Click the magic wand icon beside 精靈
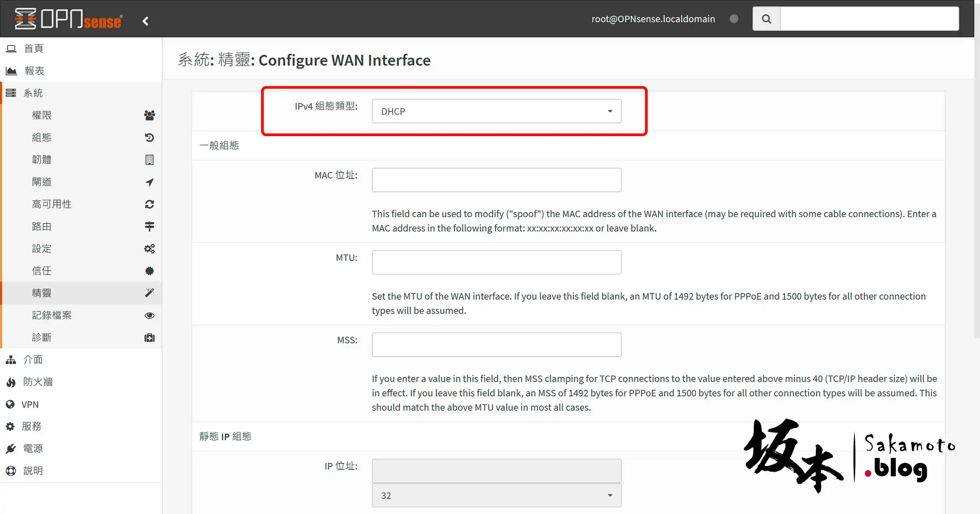This screenshot has height=514, width=980. tap(149, 293)
